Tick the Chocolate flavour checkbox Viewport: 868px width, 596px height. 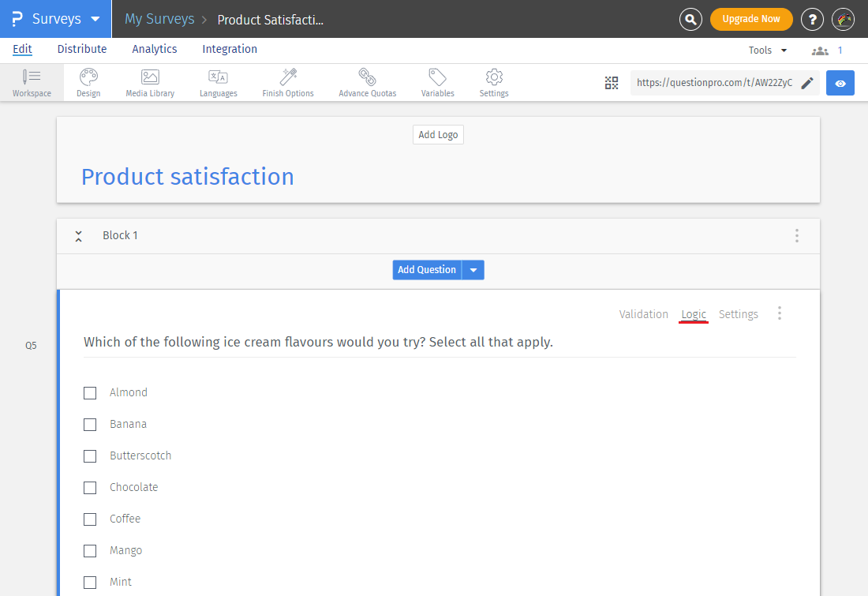coord(90,487)
